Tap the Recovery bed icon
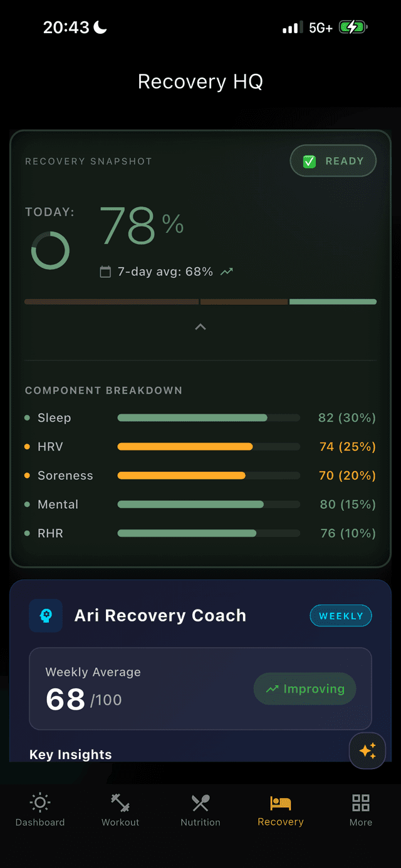 (x=280, y=802)
